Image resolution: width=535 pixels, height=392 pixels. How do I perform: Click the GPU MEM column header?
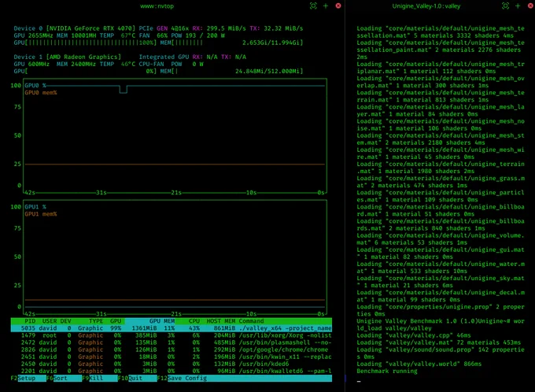(x=162, y=321)
